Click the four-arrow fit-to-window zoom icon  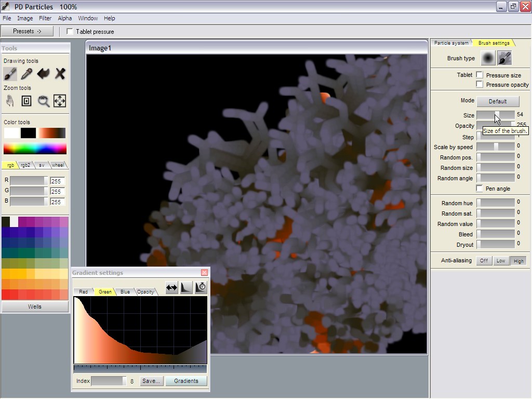[x=60, y=101]
